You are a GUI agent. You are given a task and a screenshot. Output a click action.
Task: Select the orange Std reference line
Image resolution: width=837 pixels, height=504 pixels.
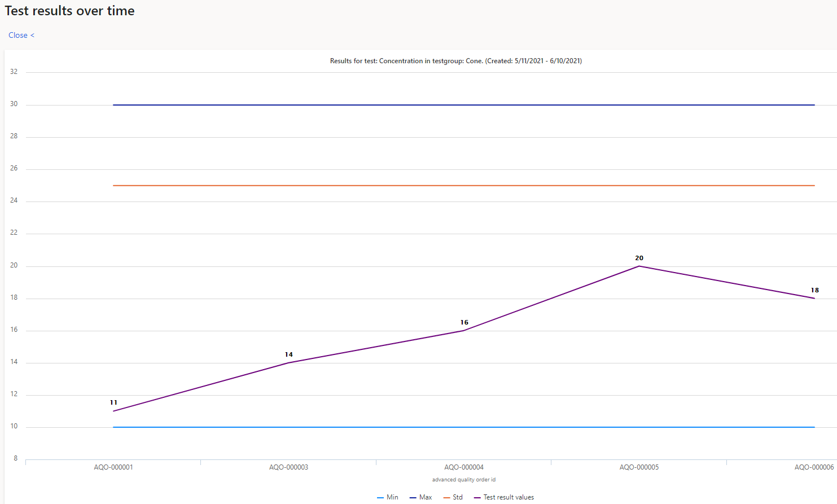(452, 185)
